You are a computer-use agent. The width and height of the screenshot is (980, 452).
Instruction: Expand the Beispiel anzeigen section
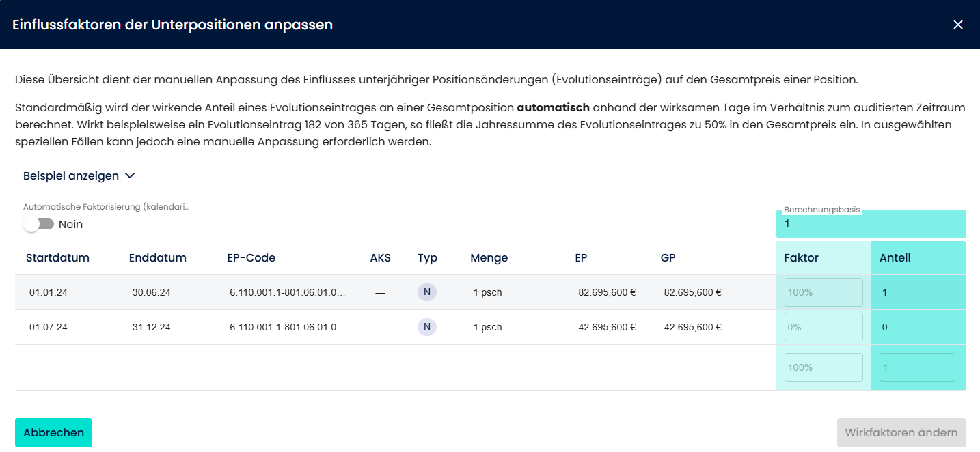[x=71, y=175]
